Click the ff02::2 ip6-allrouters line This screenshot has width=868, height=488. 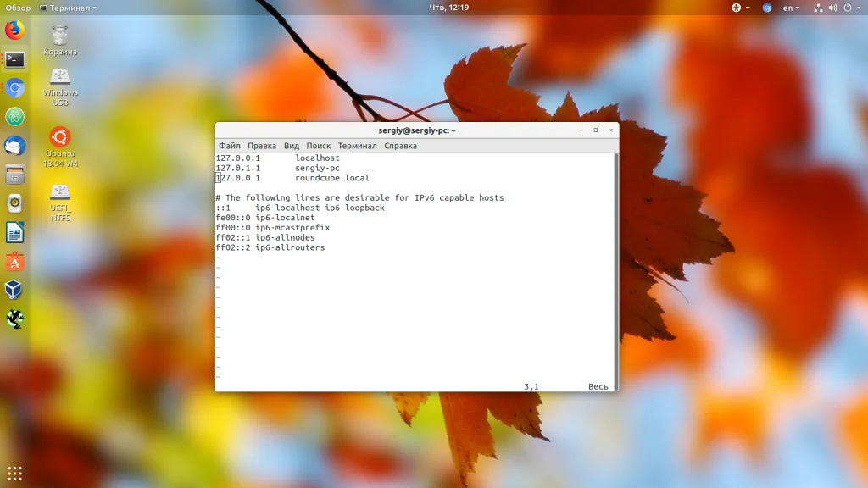pyautogui.click(x=270, y=247)
